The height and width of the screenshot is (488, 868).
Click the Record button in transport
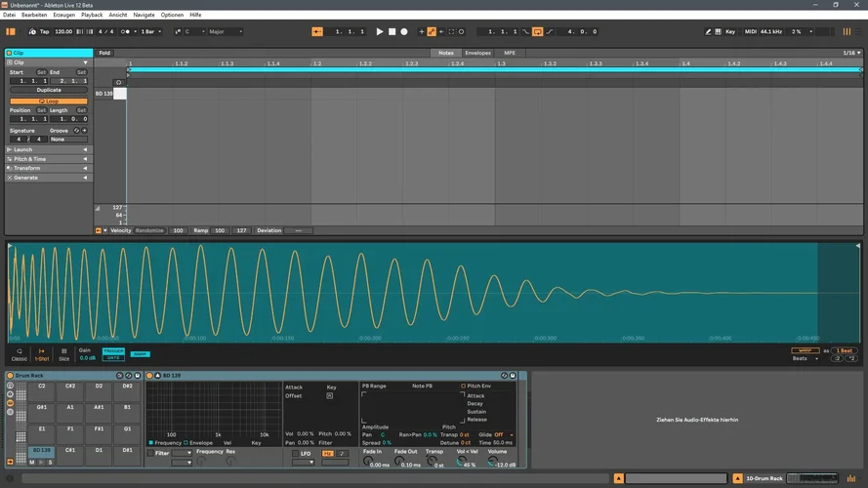click(x=404, y=31)
